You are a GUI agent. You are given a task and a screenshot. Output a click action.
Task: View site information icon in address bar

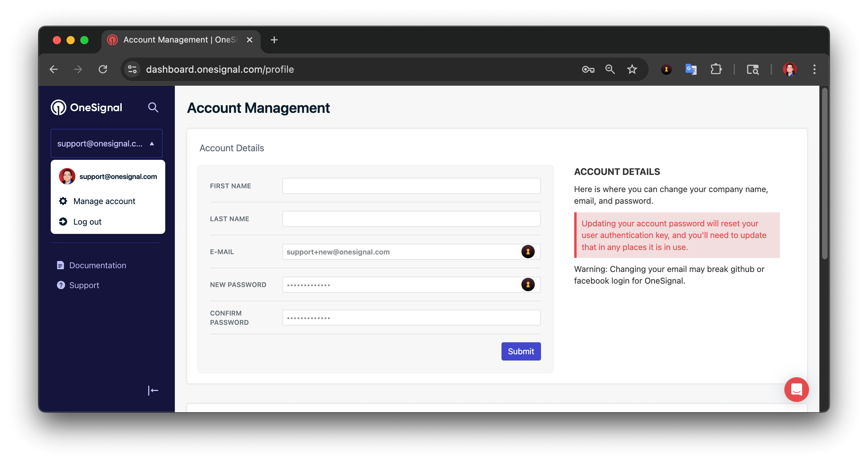pos(132,70)
